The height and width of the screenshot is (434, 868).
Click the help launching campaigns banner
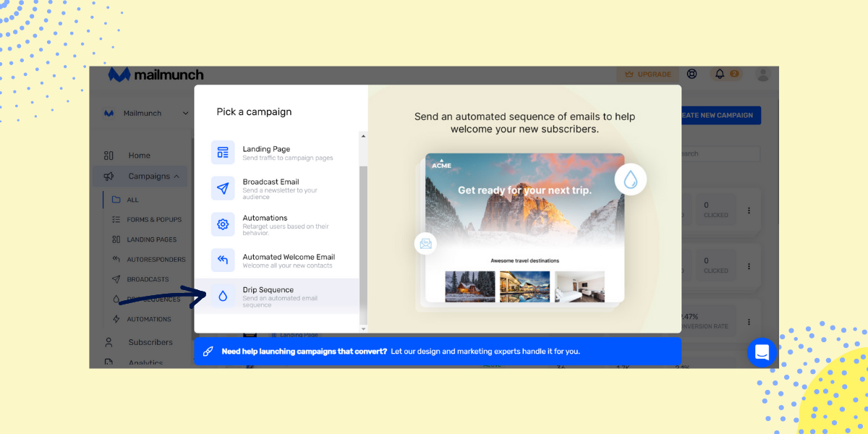[x=438, y=352]
